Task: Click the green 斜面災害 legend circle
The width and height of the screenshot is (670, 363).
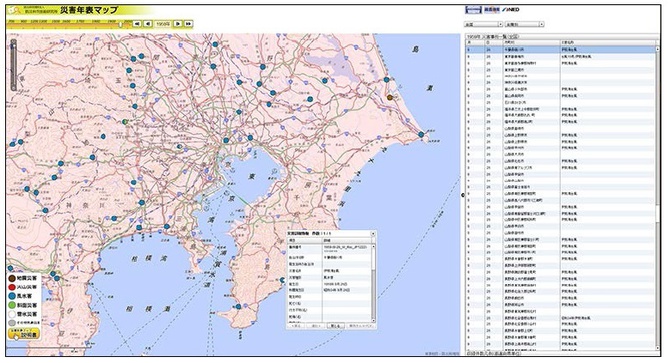Action: pyautogui.click(x=12, y=305)
